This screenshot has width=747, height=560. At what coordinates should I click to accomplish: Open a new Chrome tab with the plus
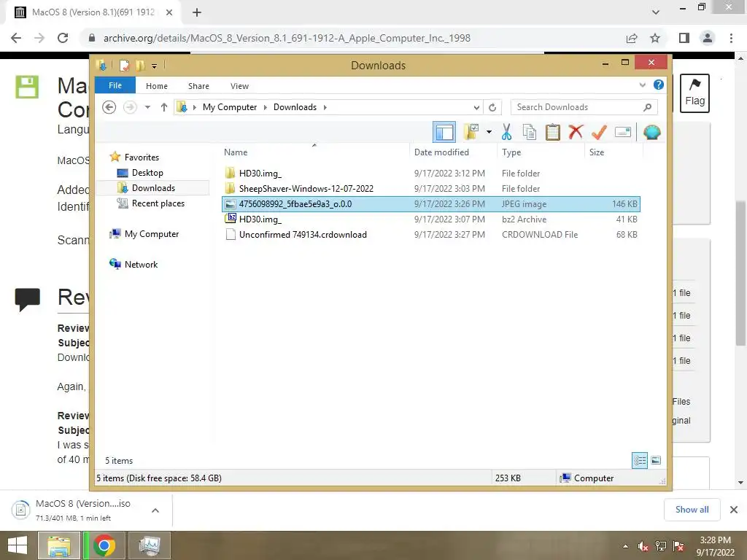(x=197, y=13)
